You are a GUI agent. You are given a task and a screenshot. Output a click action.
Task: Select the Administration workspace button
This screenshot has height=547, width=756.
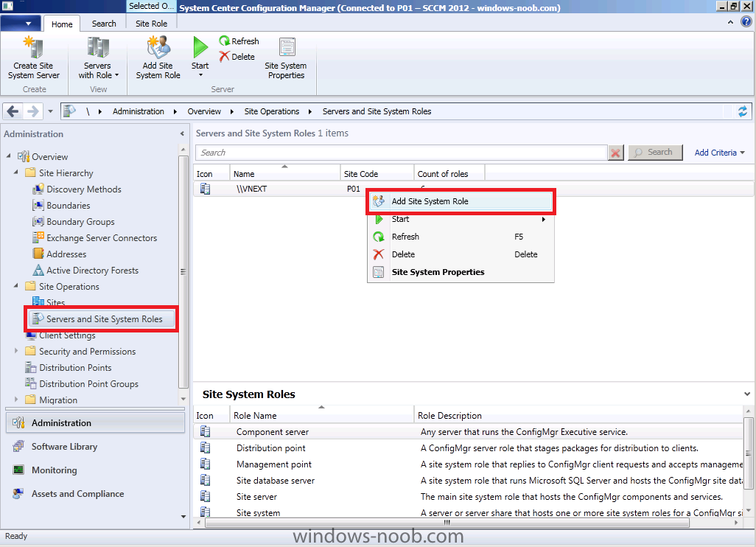point(96,423)
